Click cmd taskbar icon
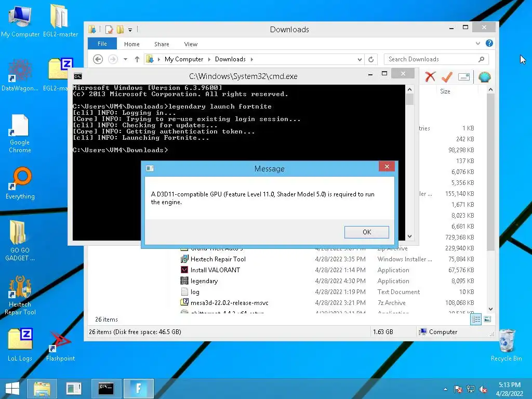Viewport: 532px width, 399px height. click(x=106, y=389)
